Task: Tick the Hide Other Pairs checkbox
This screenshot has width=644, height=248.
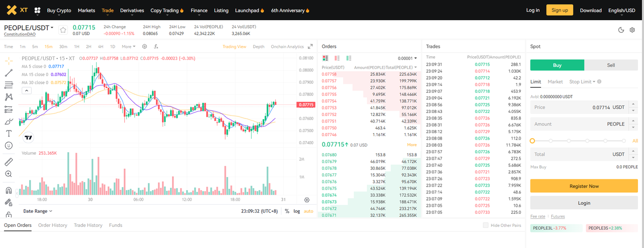Action: point(486,225)
